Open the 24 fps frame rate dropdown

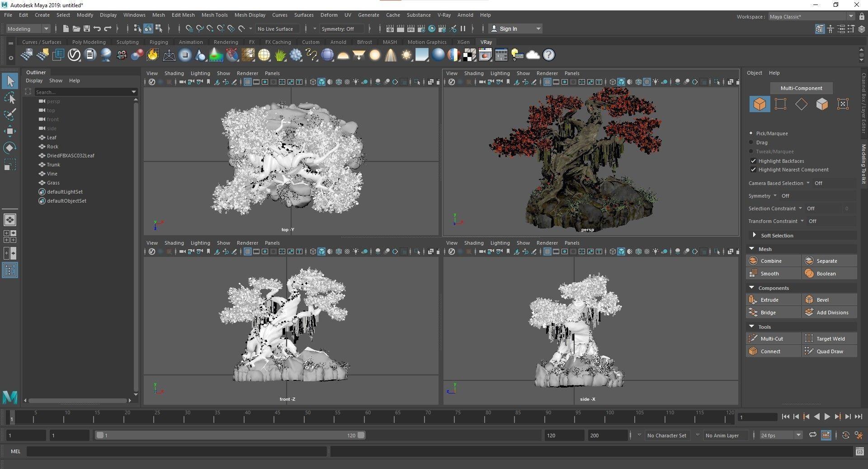click(x=781, y=435)
